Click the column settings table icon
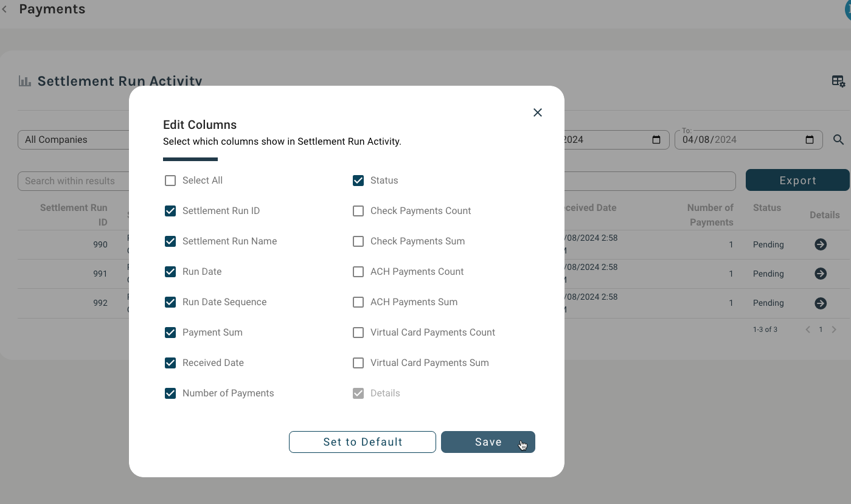Viewport: 851px width, 504px height. pos(838,81)
